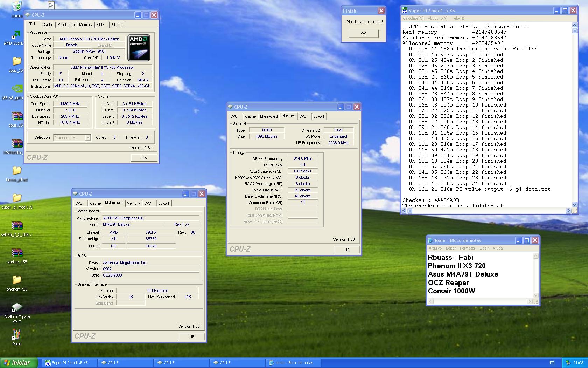588x368 pixels.
Task: Click the Super PI window title icon
Action: pos(405,10)
